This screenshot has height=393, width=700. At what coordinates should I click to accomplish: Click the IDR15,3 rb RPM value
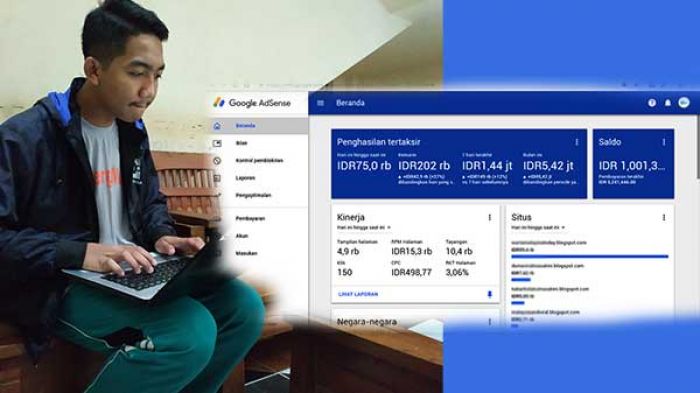(x=412, y=251)
